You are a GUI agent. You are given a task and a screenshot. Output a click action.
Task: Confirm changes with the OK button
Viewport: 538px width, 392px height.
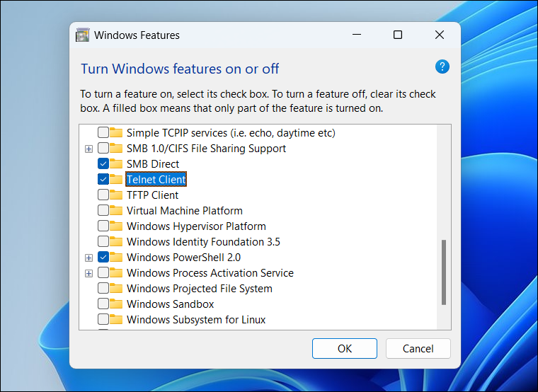(345, 348)
